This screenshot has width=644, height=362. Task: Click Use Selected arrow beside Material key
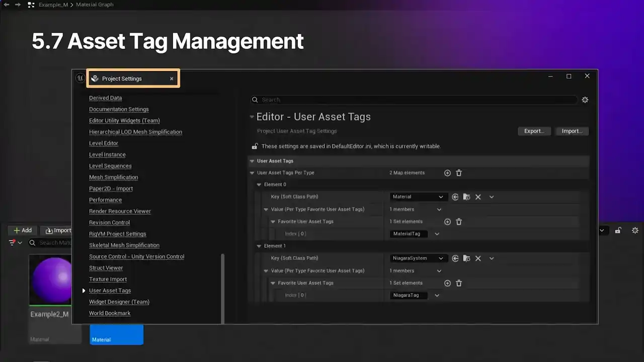click(455, 197)
